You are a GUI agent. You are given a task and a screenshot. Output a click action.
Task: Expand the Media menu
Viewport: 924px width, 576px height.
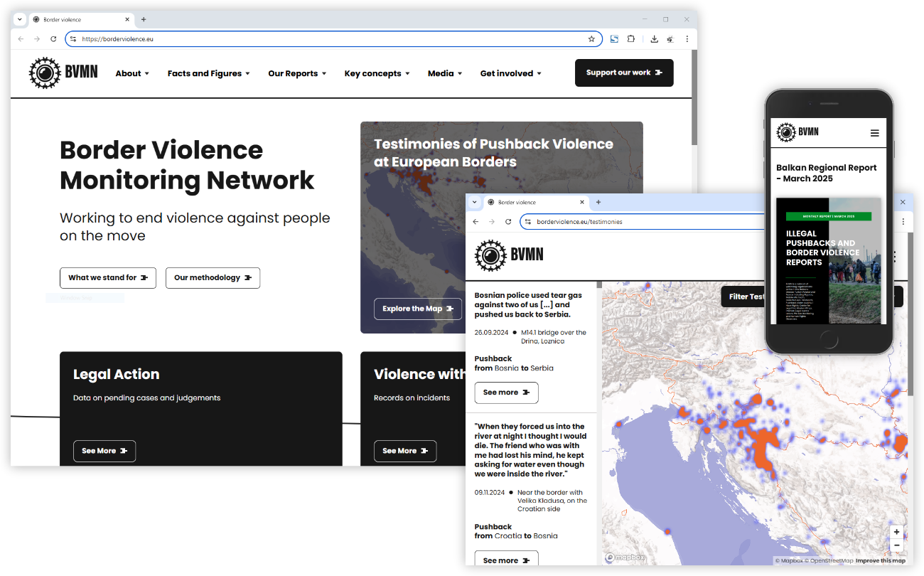(445, 73)
